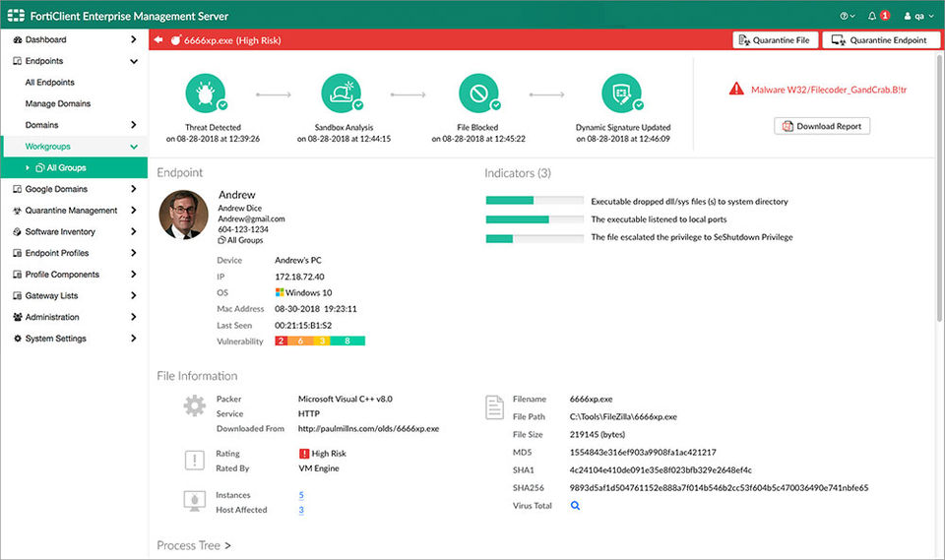Viewport: 945px width, 560px height.
Task: Open the Host Affected count 3 link
Action: pyautogui.click(x=301, y=510)
